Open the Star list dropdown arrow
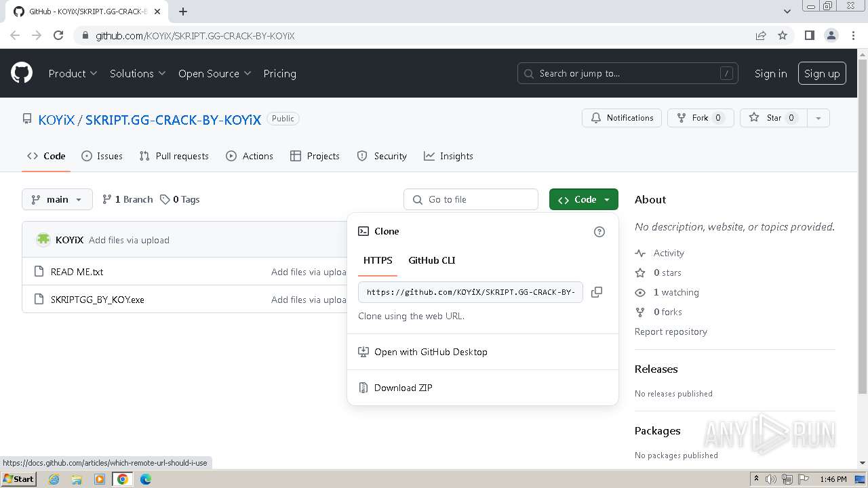The width and height of the screenshot is (868, 488). pos(818,118)
